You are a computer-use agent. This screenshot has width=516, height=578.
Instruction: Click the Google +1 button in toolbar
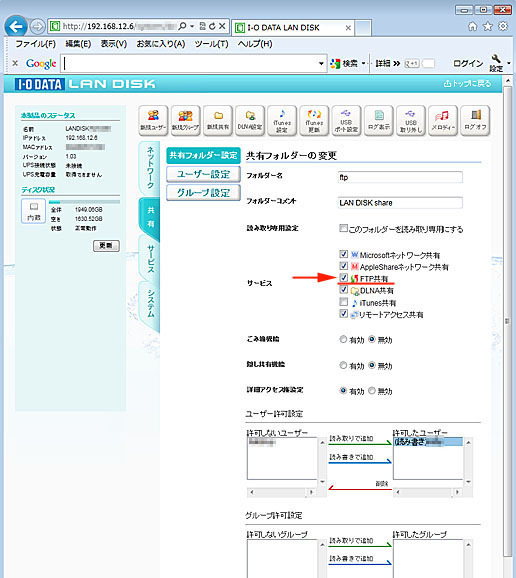pos(411,63)
